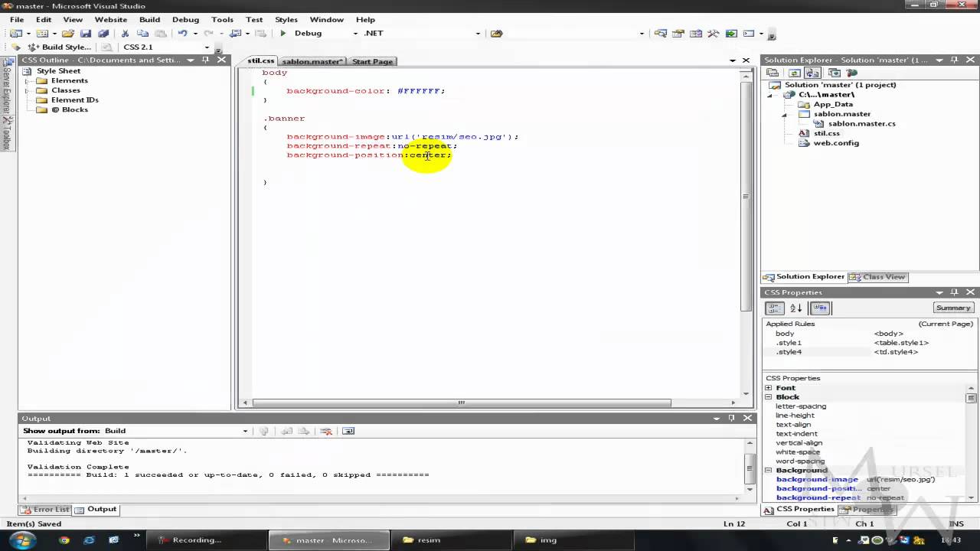Image resolution: width=980 pixels, height=551 pixels.
Task: Select the App_Data folder in Solution Explorer
Action: (x=833, y=104)
